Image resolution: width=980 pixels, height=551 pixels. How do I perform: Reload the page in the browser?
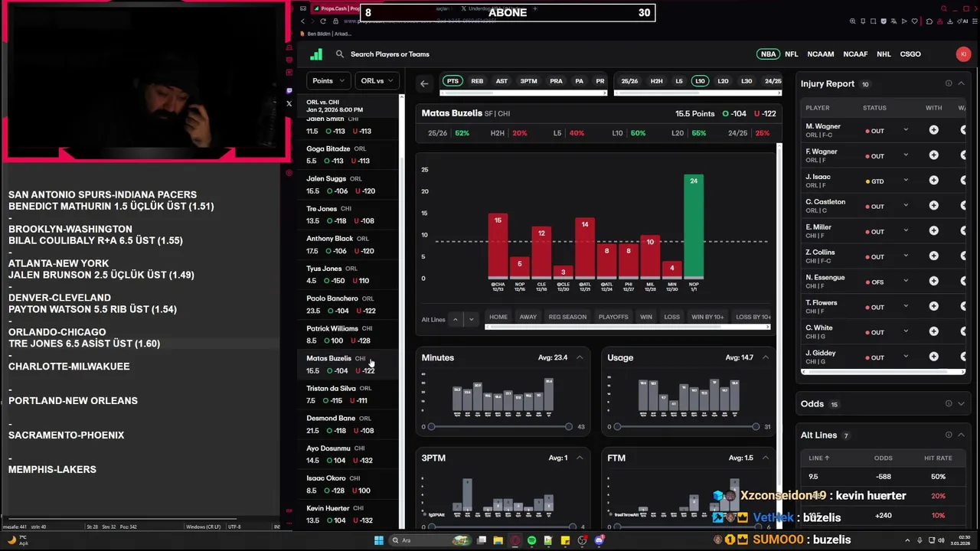[x=323, y=21]
